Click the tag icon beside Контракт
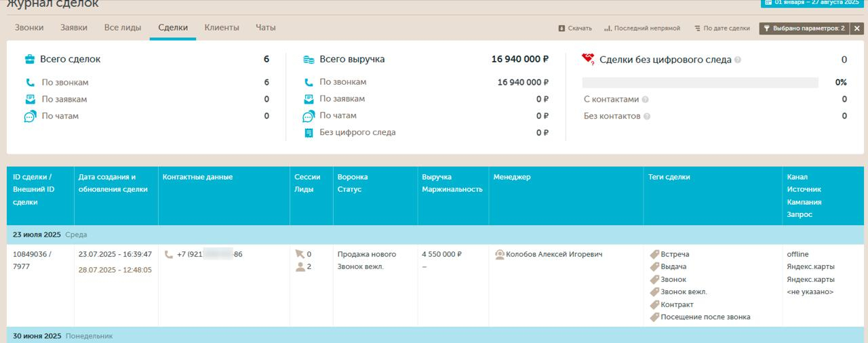 pos(654,304)
